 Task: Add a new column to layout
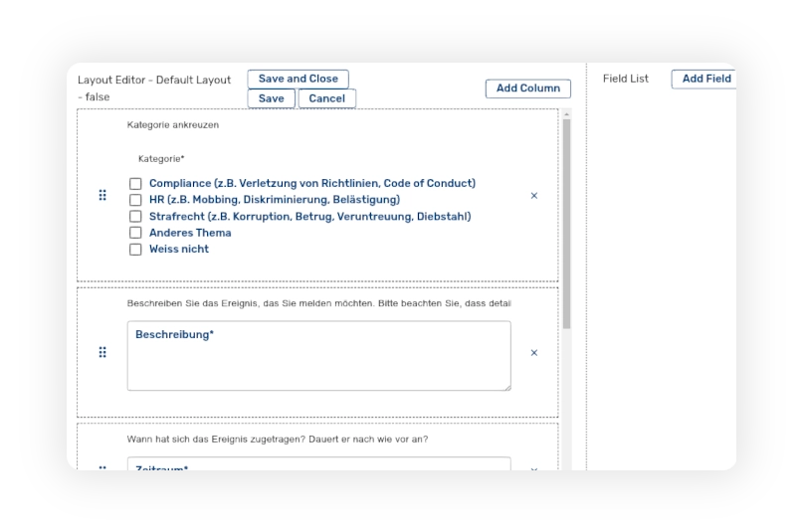click(527, 89)
